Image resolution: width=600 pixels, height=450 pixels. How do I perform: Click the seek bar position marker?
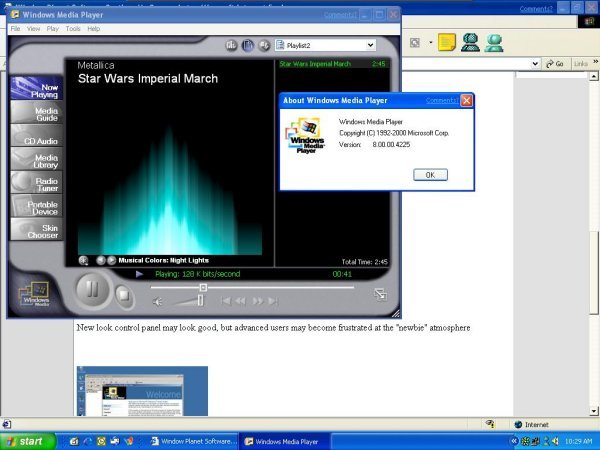point(203,287)
